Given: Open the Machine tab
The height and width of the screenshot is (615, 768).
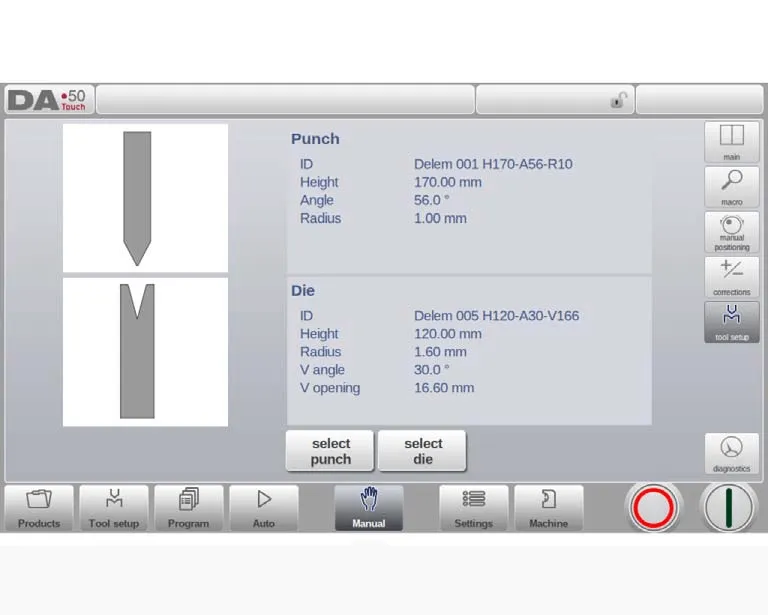Looking at the screenshot, I should [548, 508].
